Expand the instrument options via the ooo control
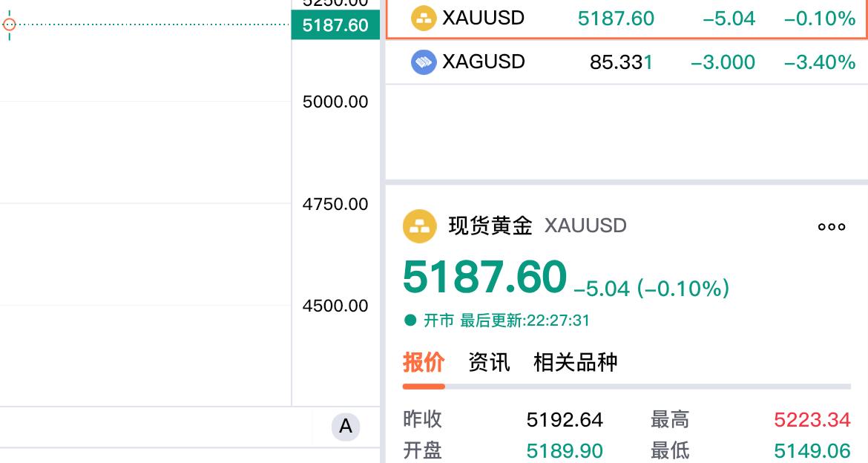868x463 pixels. pyautogui.click(x=830, y=227)
